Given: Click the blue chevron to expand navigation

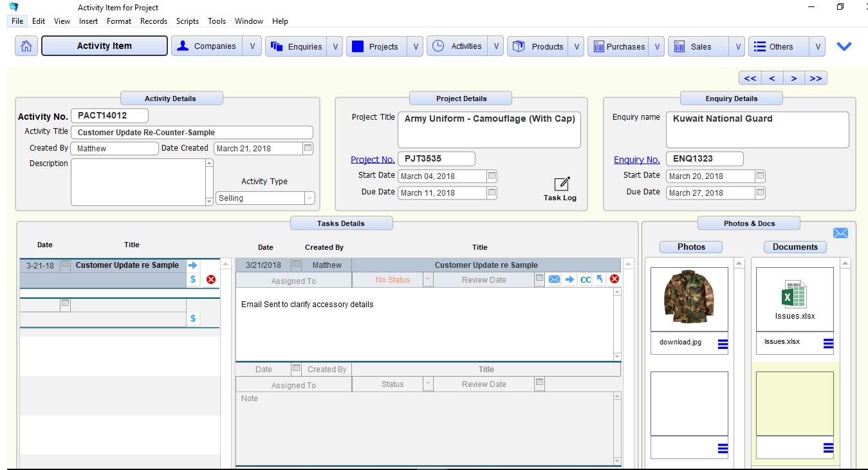Looking at the screenshot, I should pos(844,46).
